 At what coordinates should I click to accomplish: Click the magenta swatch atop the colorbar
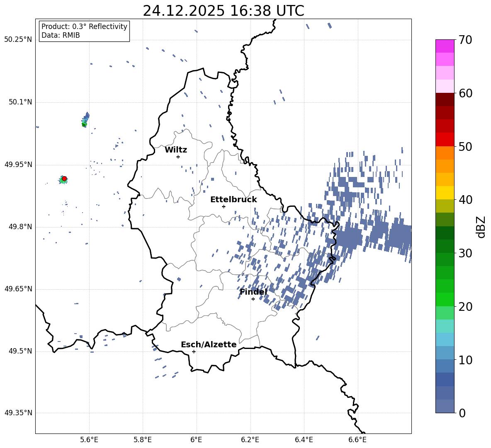(445, 46)
